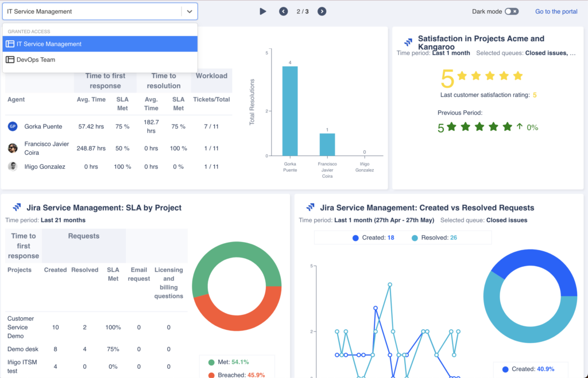Click the 248.87 hrs average time value
The width and height of the screenshot is (588, 378).
(91, 148)
